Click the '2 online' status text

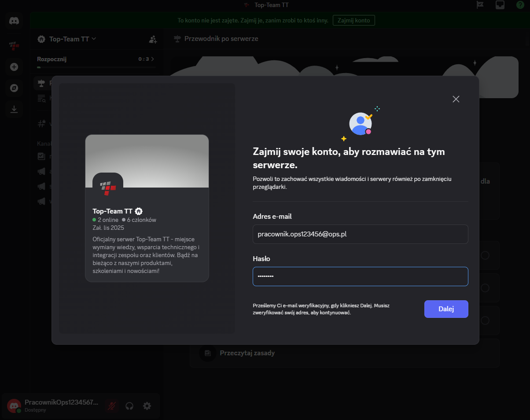pos(108,220)
